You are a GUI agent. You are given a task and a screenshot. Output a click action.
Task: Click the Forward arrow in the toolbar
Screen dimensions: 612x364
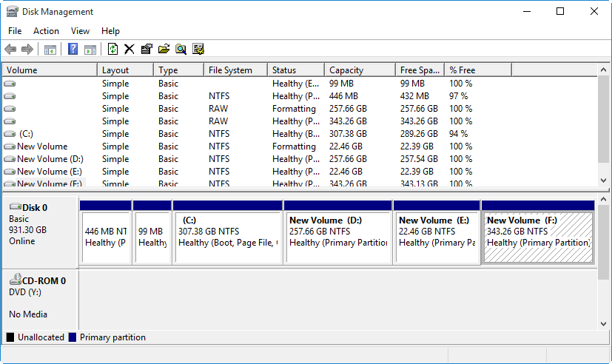27,50
